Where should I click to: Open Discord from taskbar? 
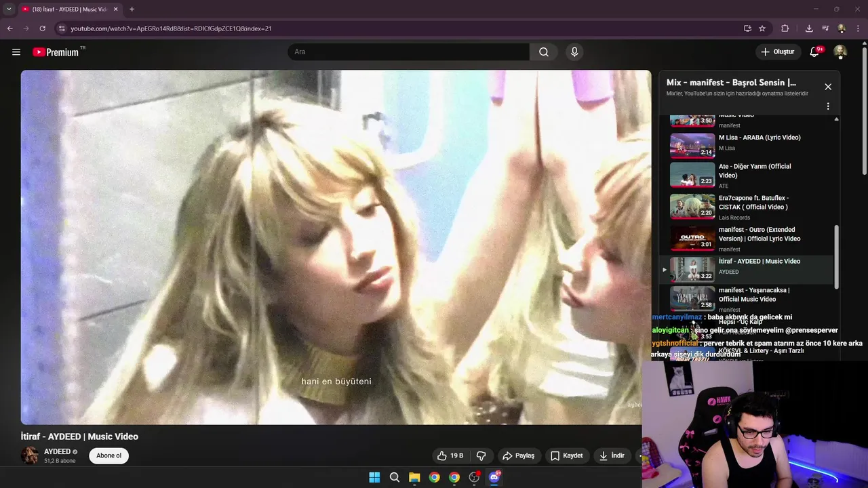[x=494, y=477]
